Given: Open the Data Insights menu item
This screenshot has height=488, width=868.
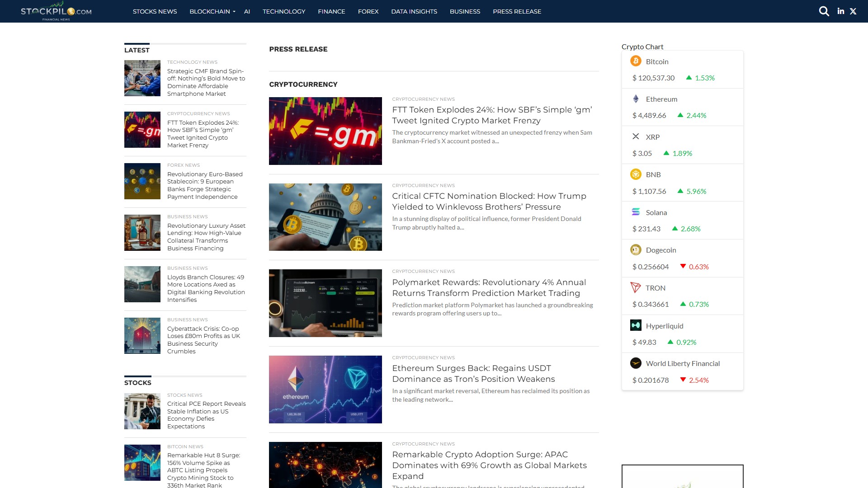Looking at the screenshot, I should (x=414, y=11).
